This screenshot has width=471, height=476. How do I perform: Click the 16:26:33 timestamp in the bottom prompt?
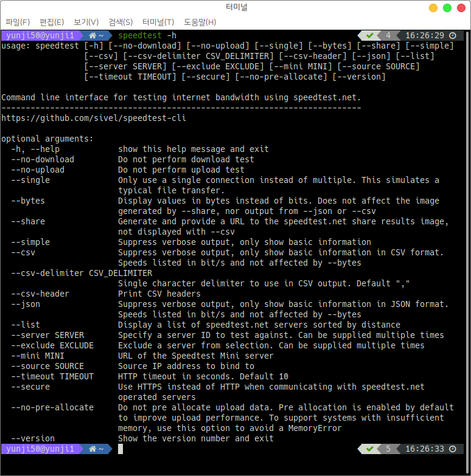pyautogui.click(x=425, y=449)
